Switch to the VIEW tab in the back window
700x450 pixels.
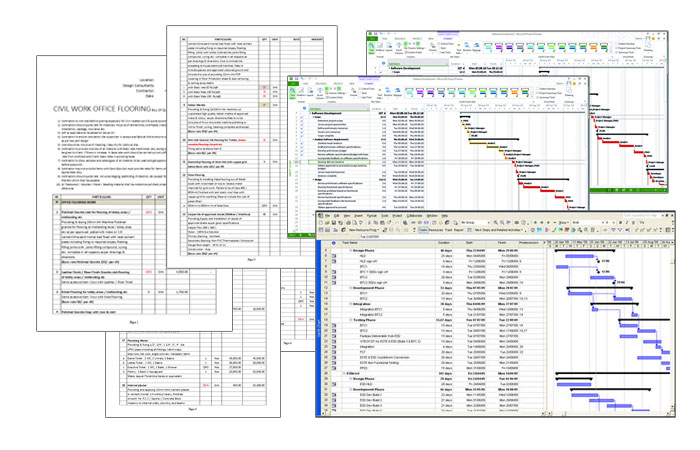tap(431, 38)
